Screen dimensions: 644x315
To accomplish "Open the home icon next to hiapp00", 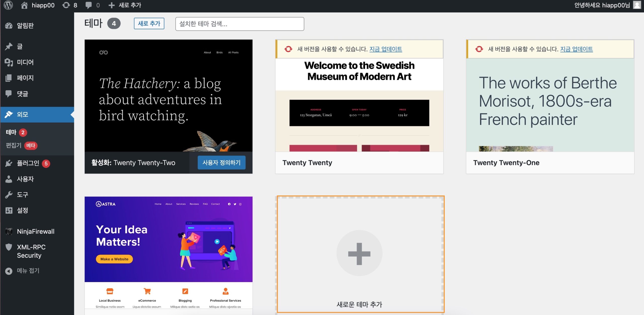I will (x=24, y=5).
